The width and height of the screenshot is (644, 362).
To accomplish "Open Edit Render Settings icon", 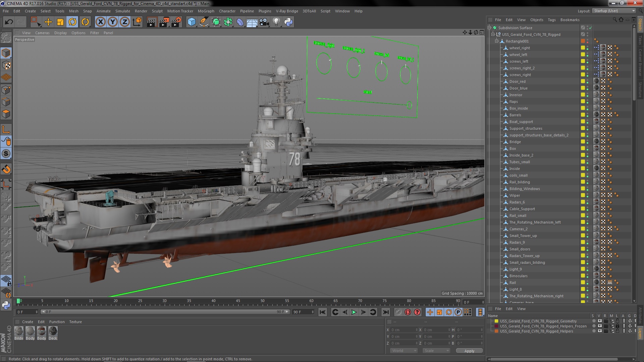I will pyautogui.click(x=176, y=22).
